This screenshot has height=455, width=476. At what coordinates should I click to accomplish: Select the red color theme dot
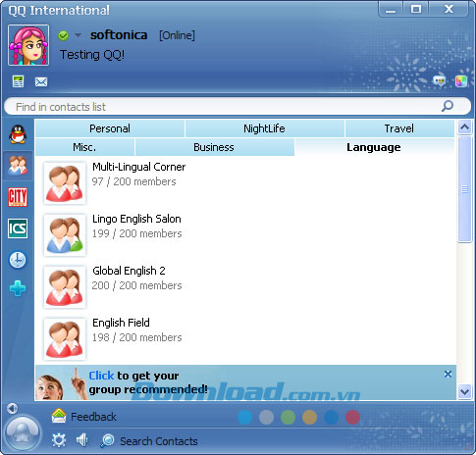(352, 417)
